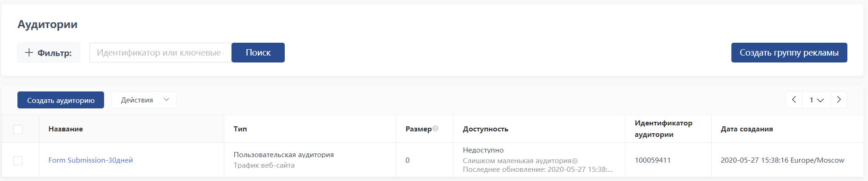
Task: Click Создать аудиторию button
Action: pos(61,100)
